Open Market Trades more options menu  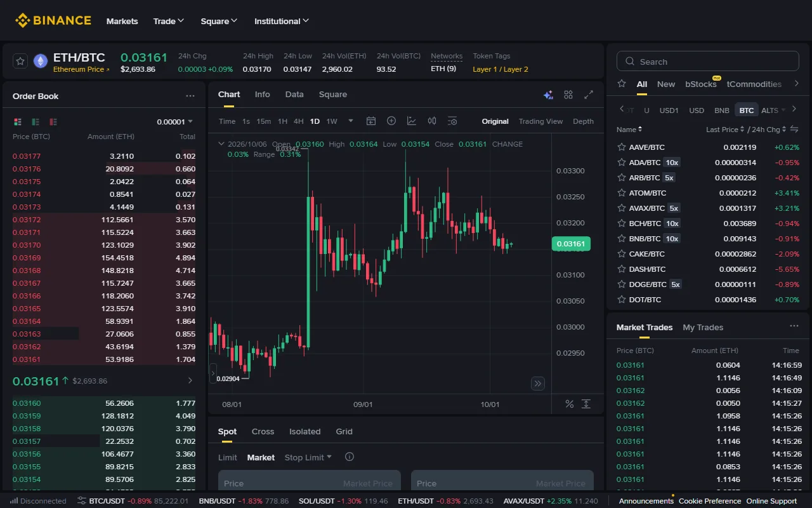click(794, 326)
